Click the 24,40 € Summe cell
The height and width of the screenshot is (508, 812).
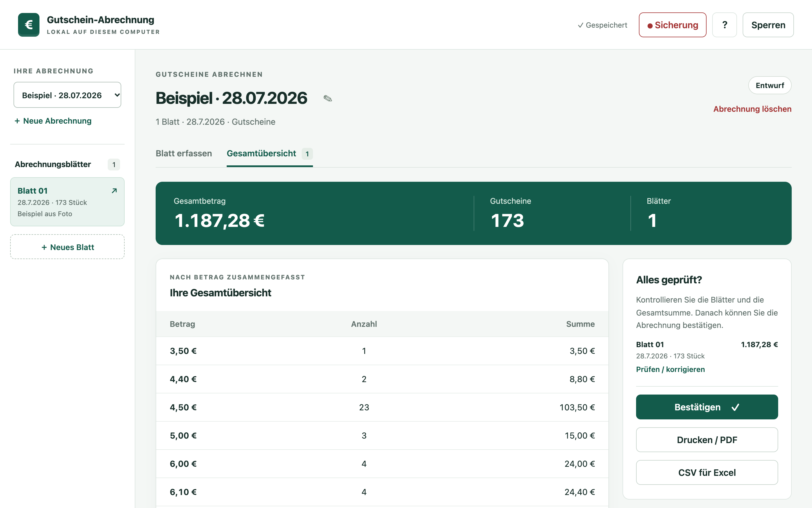pyautogui.click(x=580, y=492)
